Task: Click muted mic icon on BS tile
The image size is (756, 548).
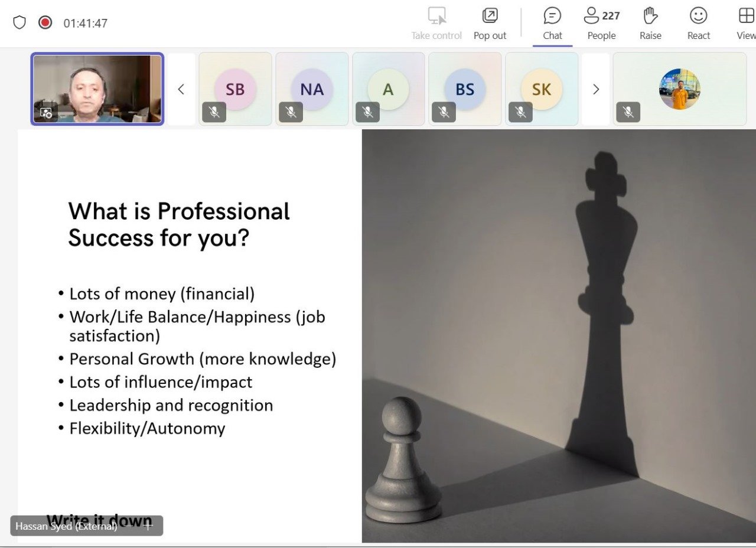Action: click(444, 112)
